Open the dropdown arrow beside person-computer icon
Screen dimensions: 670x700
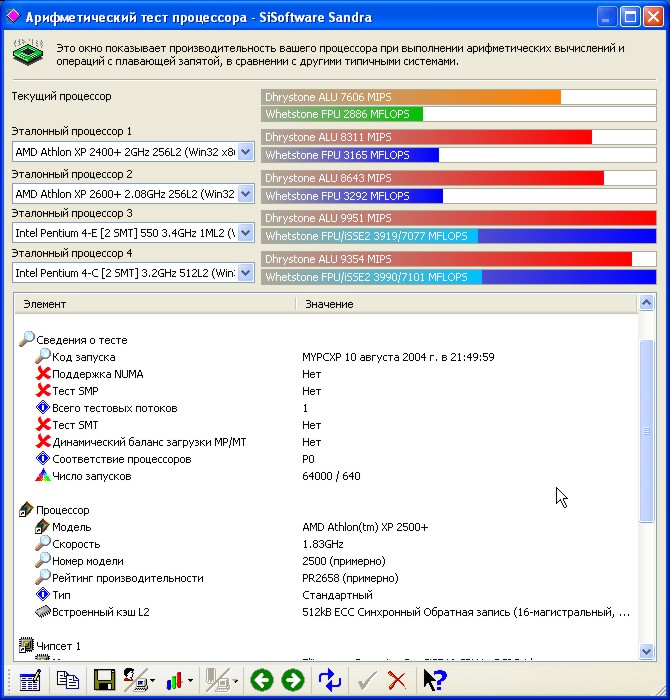click(153, 681)
